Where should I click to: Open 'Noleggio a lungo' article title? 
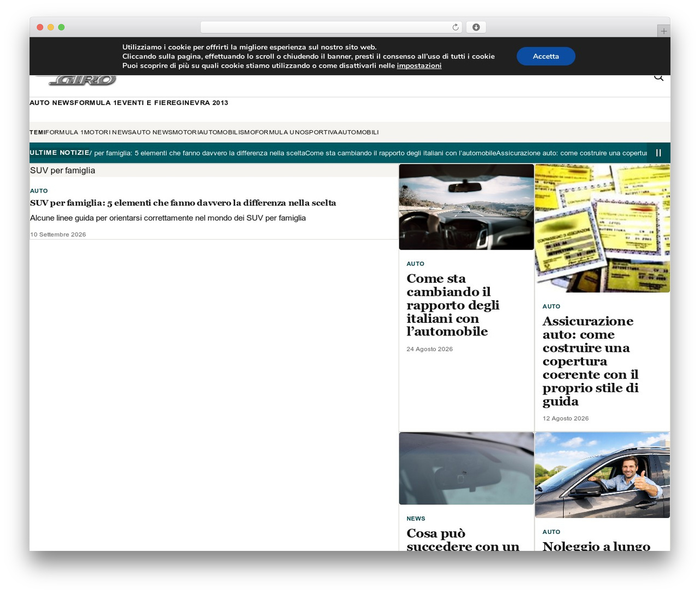596,545
